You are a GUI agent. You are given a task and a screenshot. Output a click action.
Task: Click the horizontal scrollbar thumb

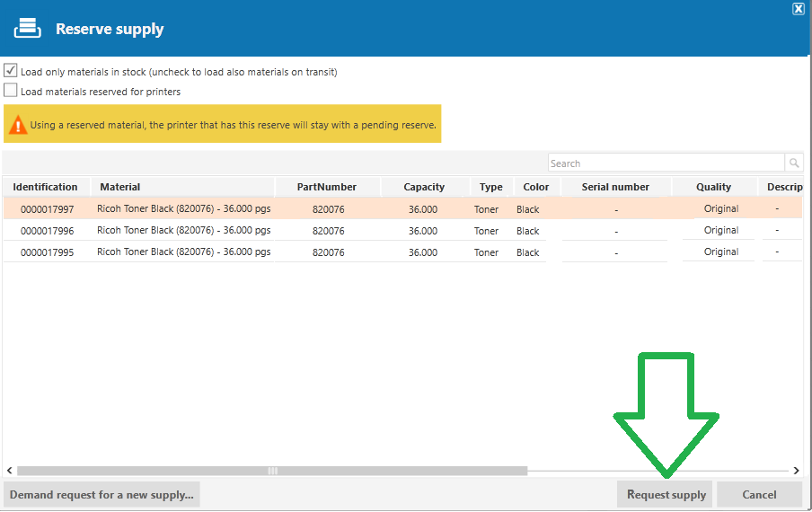(x=272, y=471)
